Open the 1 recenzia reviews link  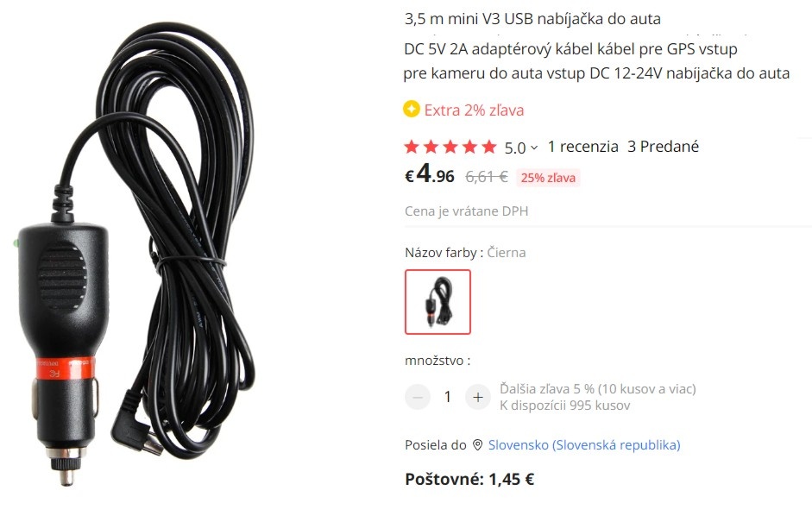(582, 147)
